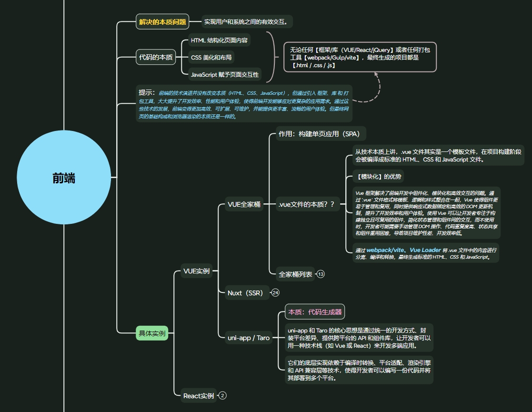Select the central 前端 root node
Screen dimensions: 532x412
64,178
